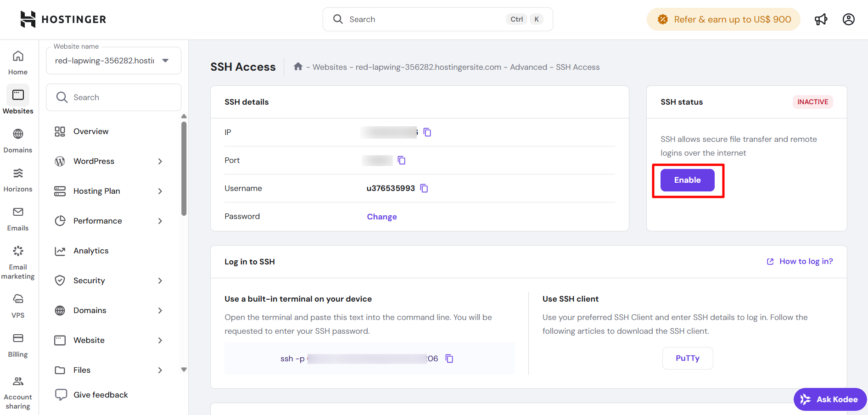Open the Website name dropdown

click(113, 61)
